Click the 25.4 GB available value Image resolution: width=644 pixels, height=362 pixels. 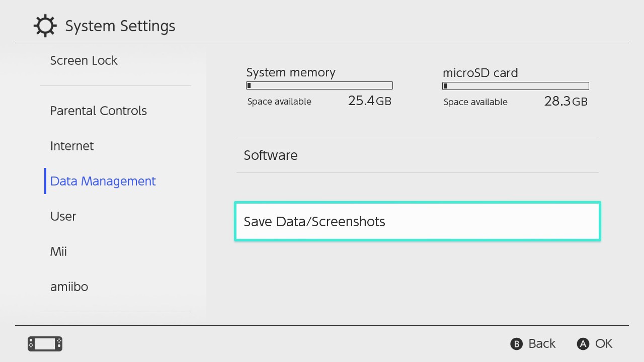pyautogui.click(x=369, y=101)
